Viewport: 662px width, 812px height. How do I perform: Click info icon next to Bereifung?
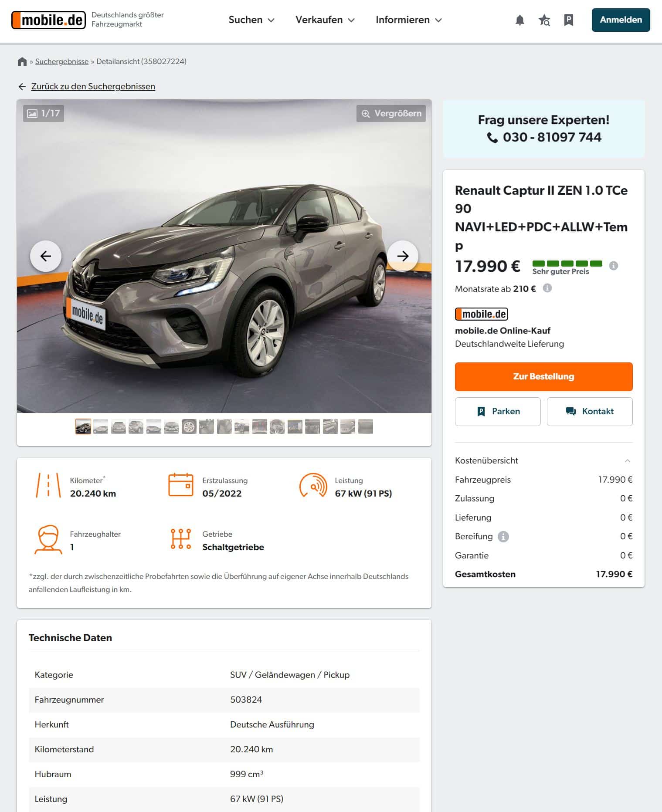click(x=503, y=537)
